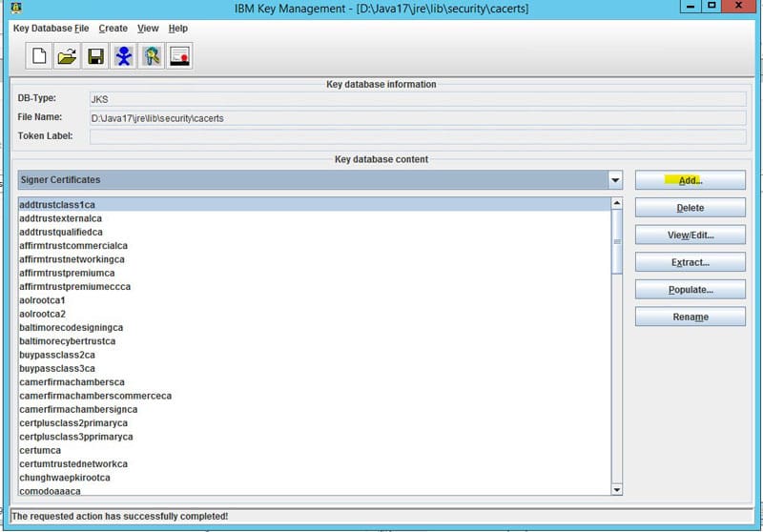Click the blue person figure toolbar icon
This screenshot has height=532, width=763.
point(124,56)
